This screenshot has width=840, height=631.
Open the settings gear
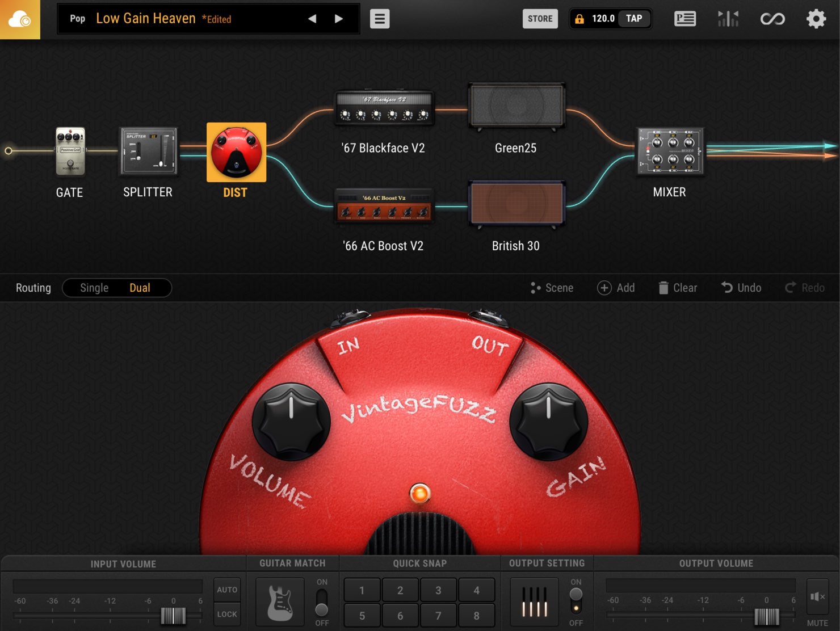tap(816, 19)
